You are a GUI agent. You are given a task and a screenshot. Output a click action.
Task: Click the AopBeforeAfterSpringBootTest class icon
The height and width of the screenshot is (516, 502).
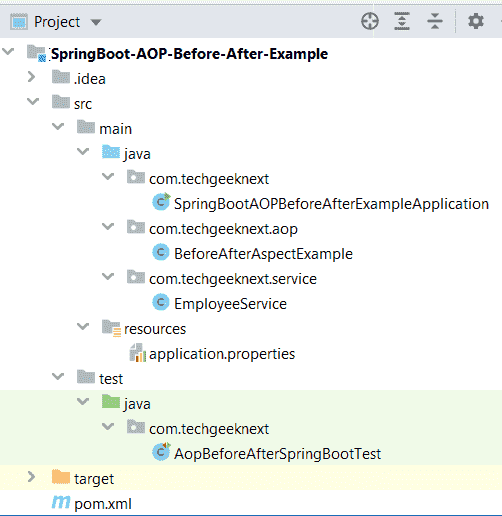pos(161,452)
